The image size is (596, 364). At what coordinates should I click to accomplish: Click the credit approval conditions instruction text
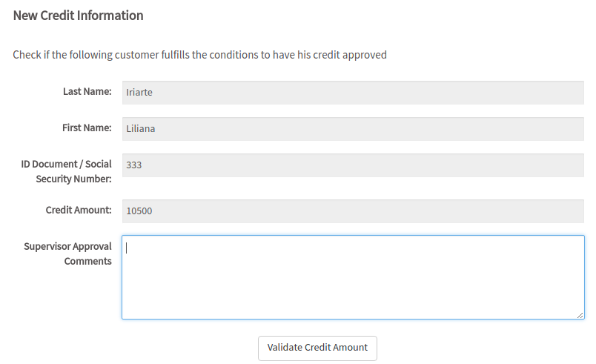tap(200, 55)
